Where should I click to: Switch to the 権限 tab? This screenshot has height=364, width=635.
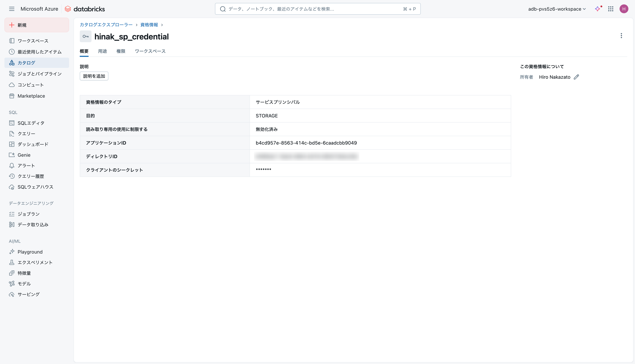click(x=121, y=51)
